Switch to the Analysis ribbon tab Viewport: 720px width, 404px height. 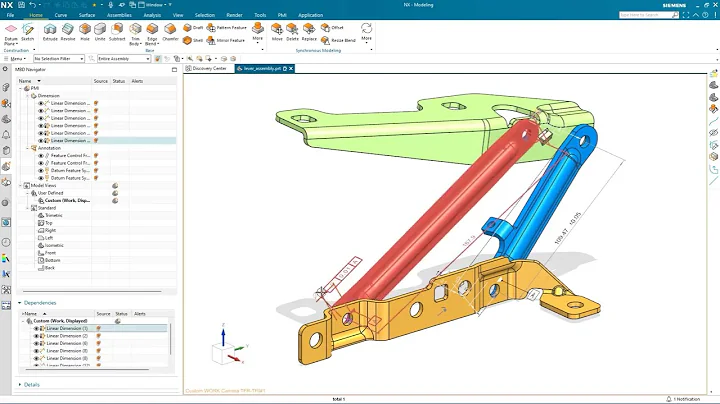point(152,15)
